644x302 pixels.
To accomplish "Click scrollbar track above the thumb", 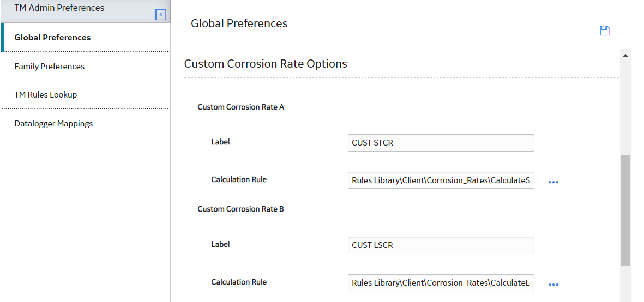I will (x=625, y=107).
